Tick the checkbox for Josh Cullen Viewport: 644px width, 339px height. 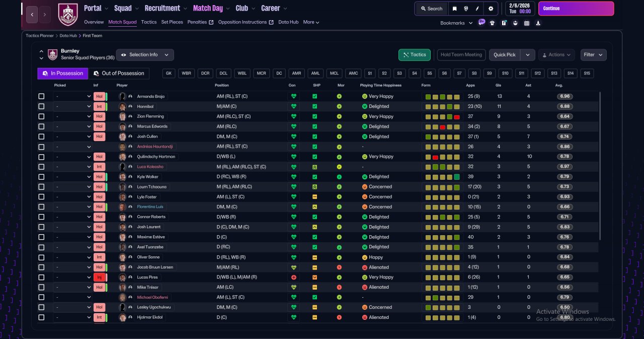[x=41, y=137]
